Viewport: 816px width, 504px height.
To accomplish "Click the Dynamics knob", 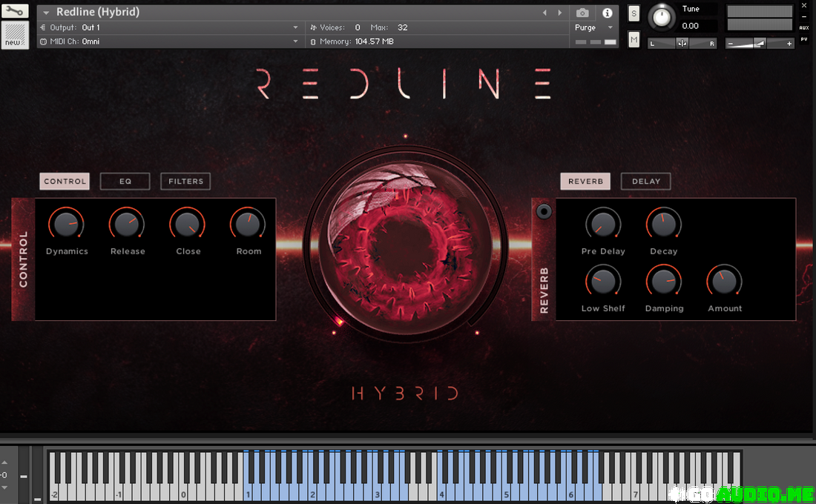I will 67,223.
